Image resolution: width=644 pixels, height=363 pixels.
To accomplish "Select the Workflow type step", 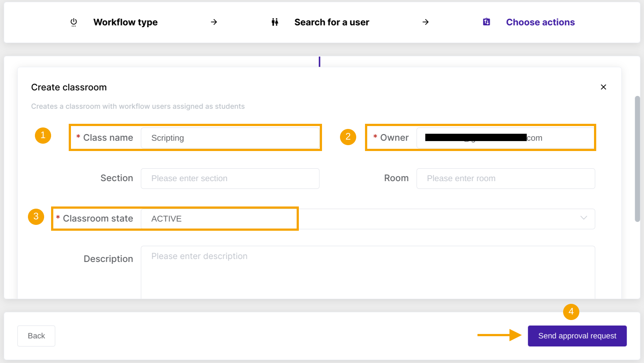I will [x=126, y=22].
